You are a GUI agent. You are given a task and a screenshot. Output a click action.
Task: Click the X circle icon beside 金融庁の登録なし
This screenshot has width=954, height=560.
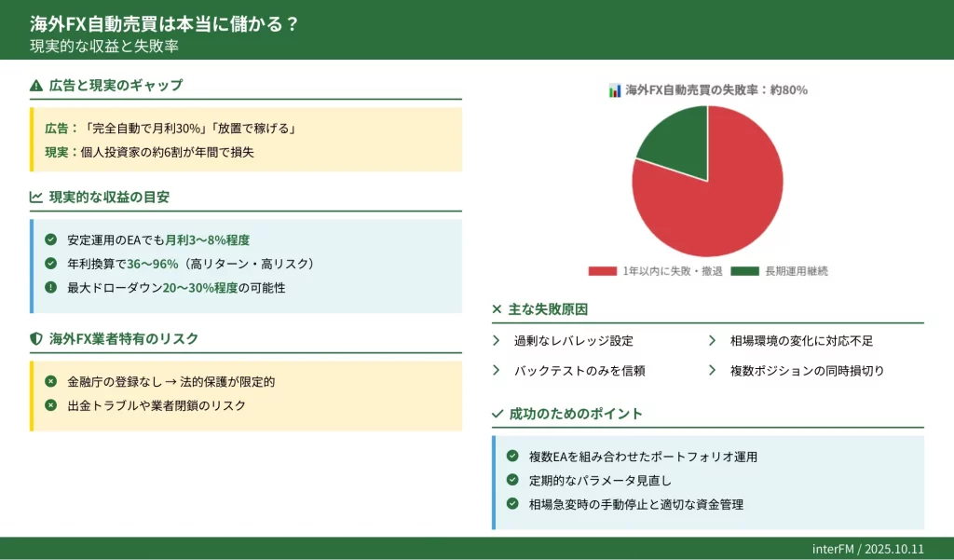coord(50,382)
